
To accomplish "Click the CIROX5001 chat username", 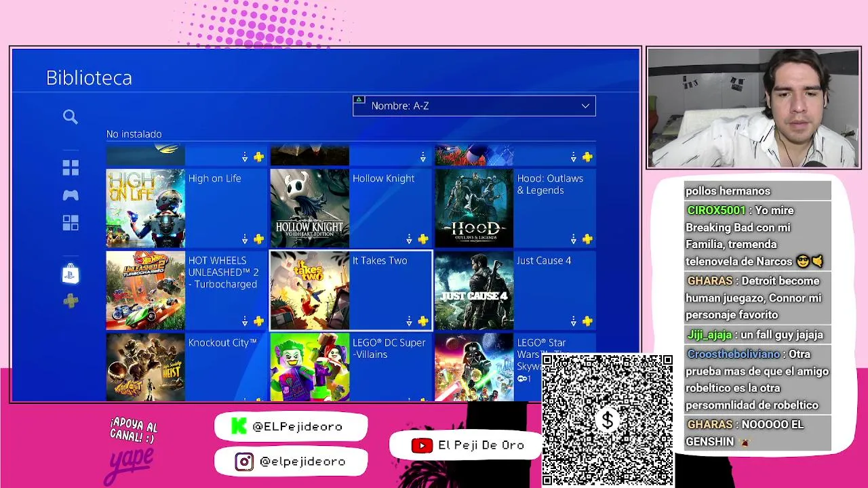I will point(716,210).
